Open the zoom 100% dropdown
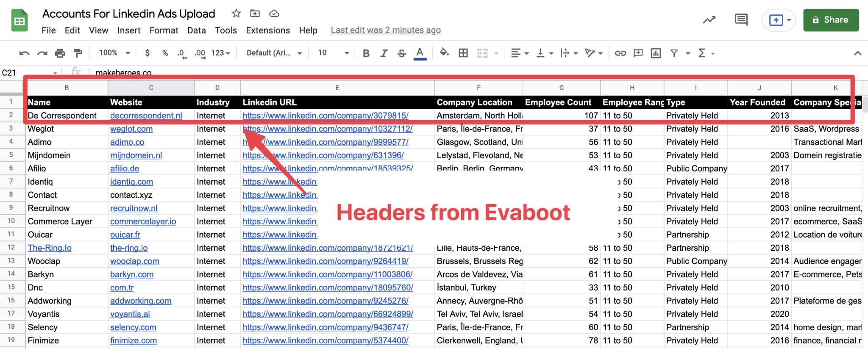The image size is (868, 349). tap(114, 53)
